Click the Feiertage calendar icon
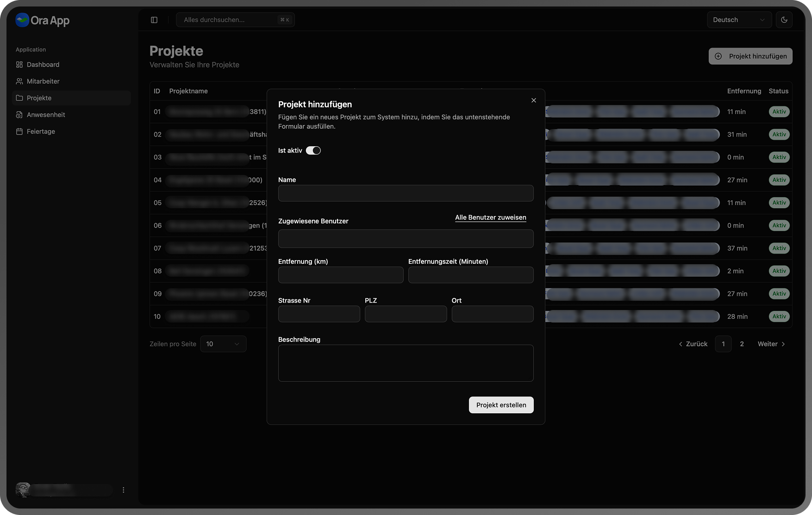 19,131
